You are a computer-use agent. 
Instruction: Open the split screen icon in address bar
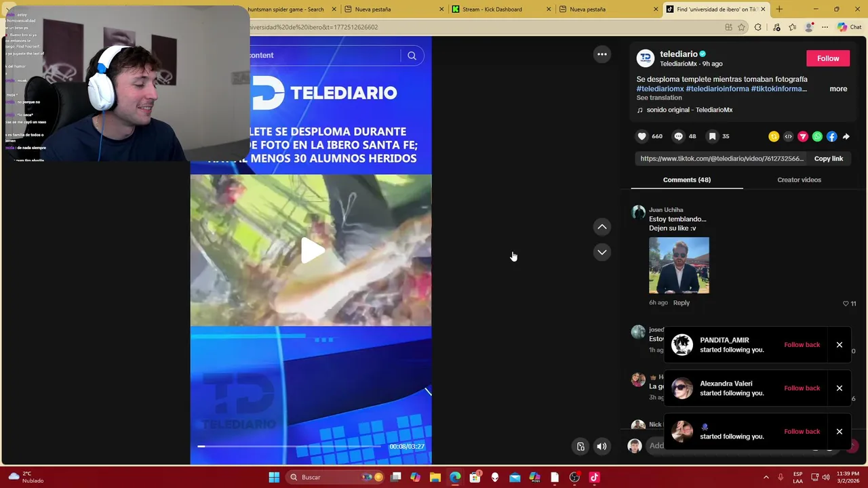coord(728,27)
